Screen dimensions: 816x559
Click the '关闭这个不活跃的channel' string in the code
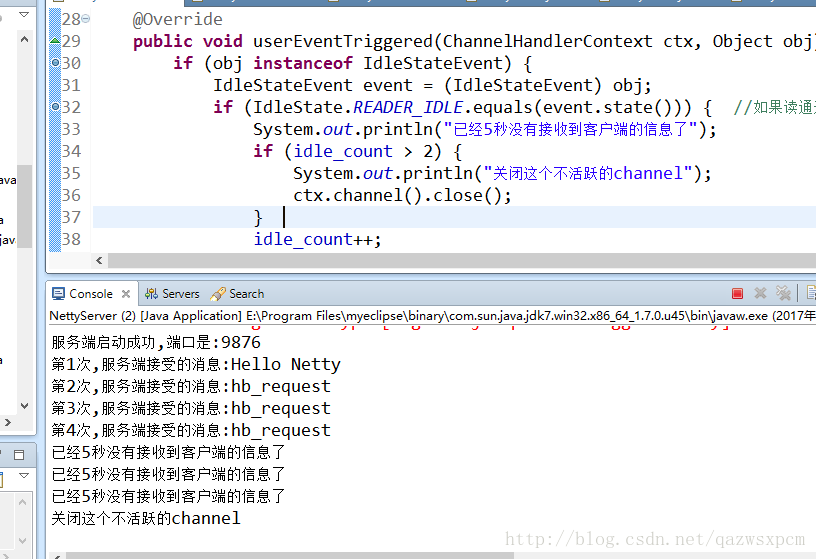[x=589, y=173]
